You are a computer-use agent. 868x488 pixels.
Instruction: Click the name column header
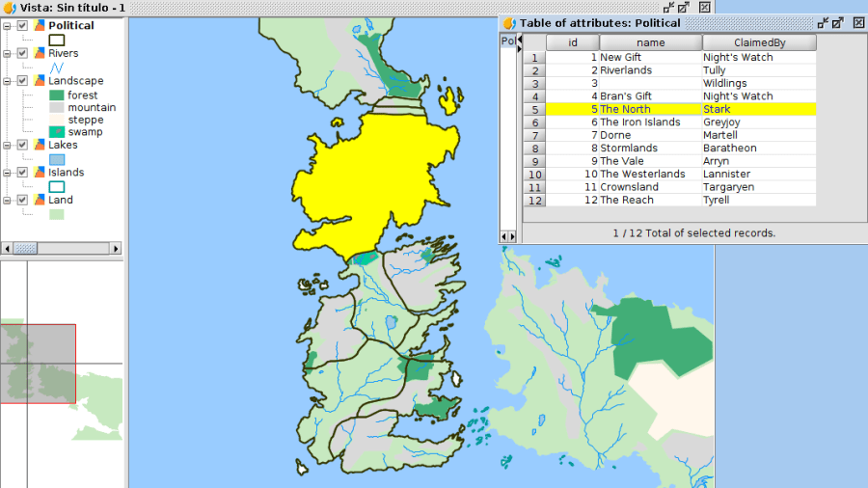click(650, 42)
